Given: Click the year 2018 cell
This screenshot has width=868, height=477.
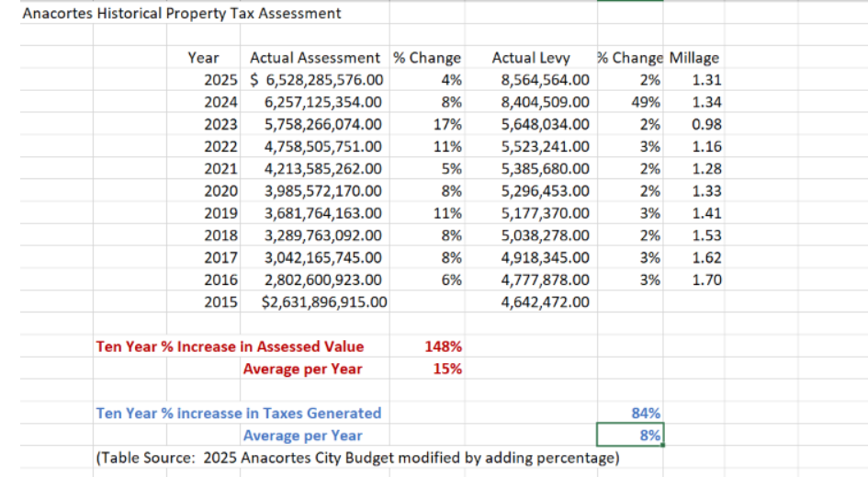Looking at the screenshot, I should (x=220, y=235).
